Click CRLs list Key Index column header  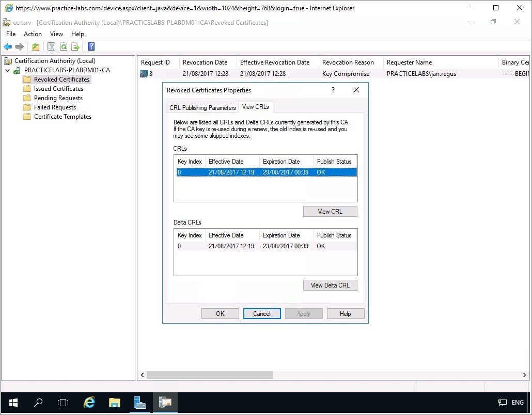[190, 162]
